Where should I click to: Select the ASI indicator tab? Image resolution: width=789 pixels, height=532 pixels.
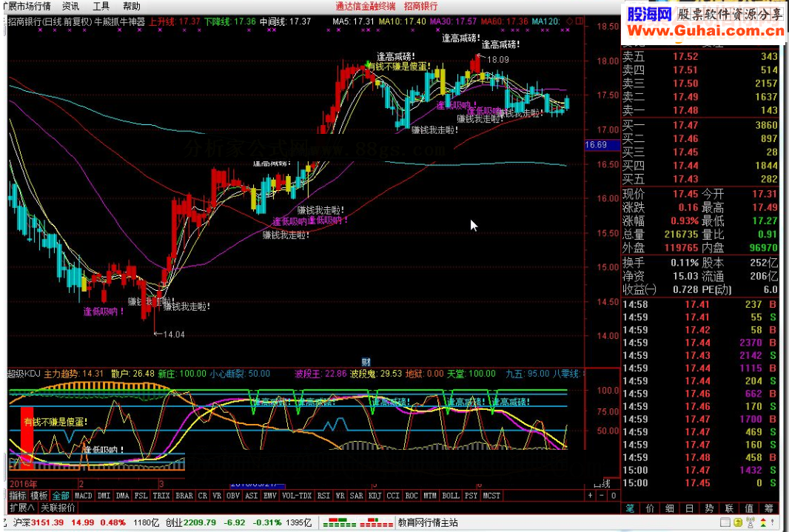coord(251,496)
